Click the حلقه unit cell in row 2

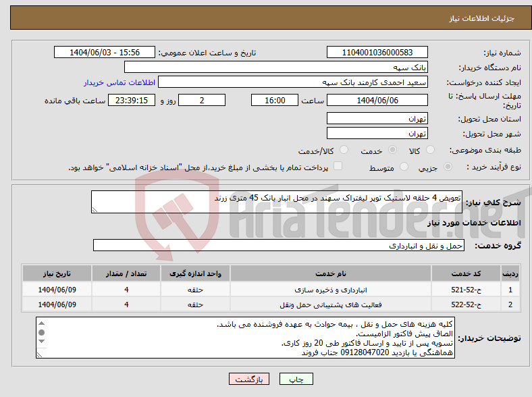pyautogui.click(x=195, y=305)
